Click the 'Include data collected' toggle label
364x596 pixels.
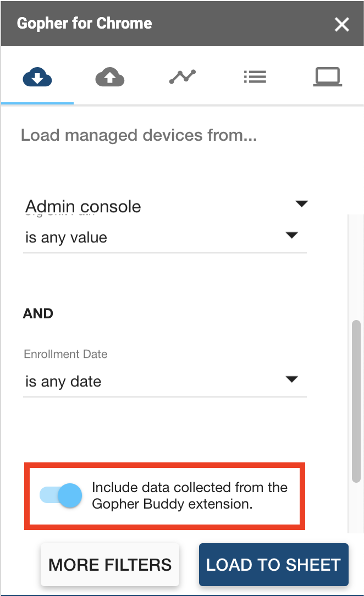point(189,496)
